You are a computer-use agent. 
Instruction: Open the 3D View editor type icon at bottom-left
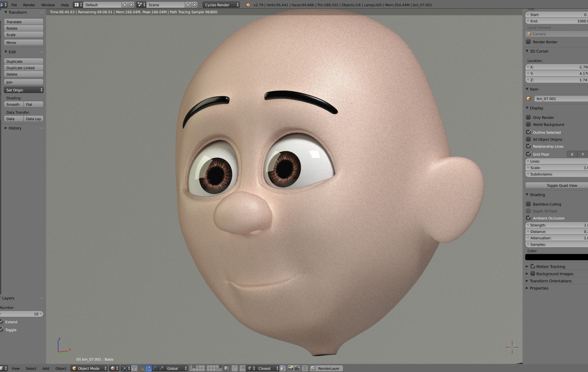click(x=3, y=368)
